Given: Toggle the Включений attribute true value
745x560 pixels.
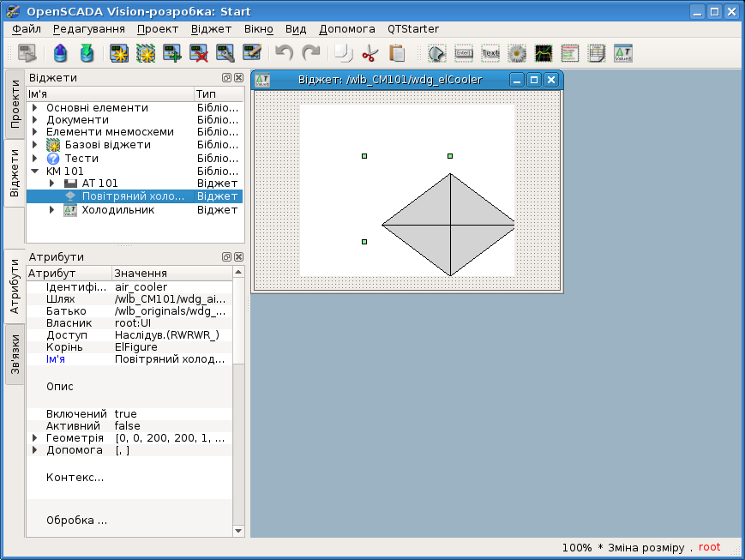Looking at the screenshot, I should (x=126, y=413).
